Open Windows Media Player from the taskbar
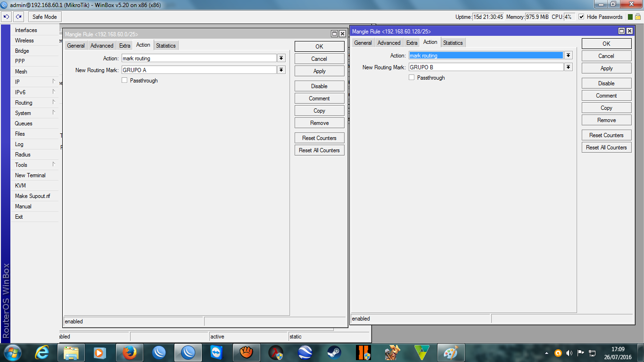 pyautogui.click(x=100, y=353)
